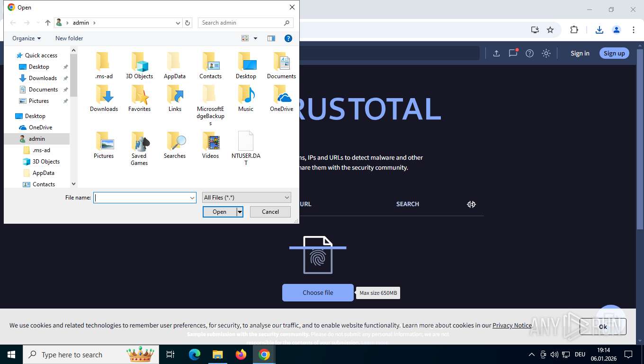Select Desktop under Quick access

point(39,67)
